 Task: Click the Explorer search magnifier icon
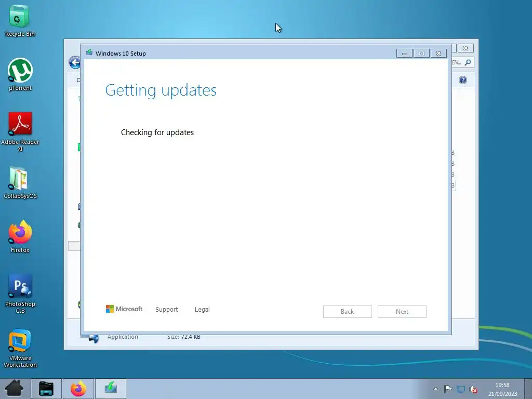[x=468, y=62]
